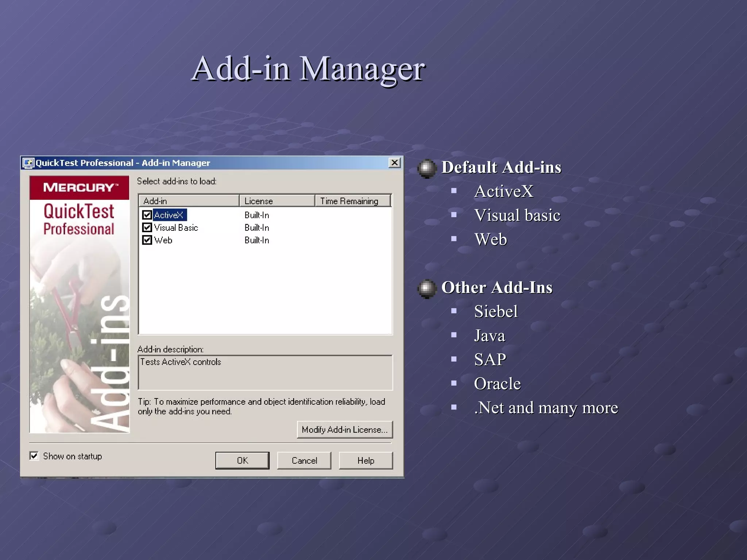Click the Built-In license of Web
Image resolution: width=747 pixels, height=560 pixels.
point(257,240)
